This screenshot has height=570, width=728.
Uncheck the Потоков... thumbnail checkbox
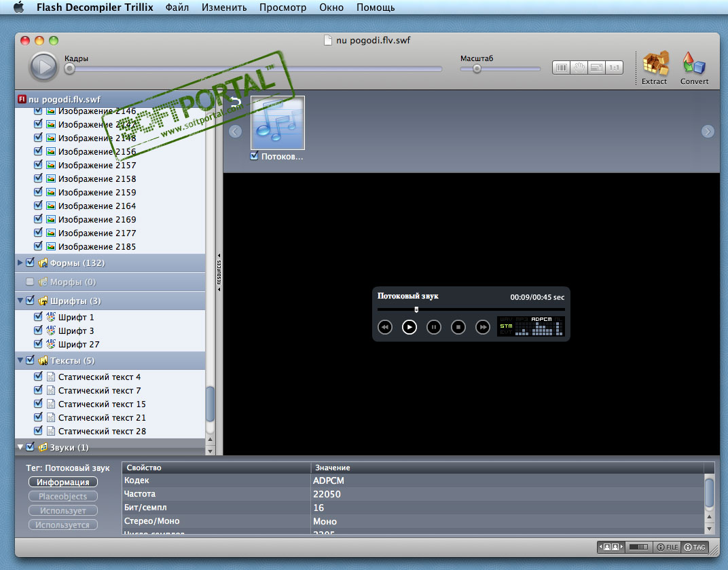coord(254,156)
